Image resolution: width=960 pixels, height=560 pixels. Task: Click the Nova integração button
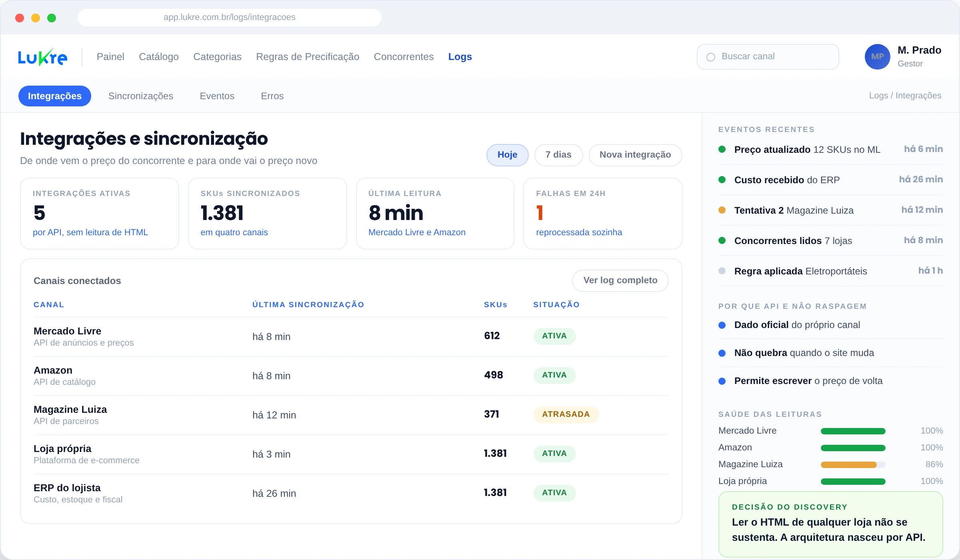[635, 155]
